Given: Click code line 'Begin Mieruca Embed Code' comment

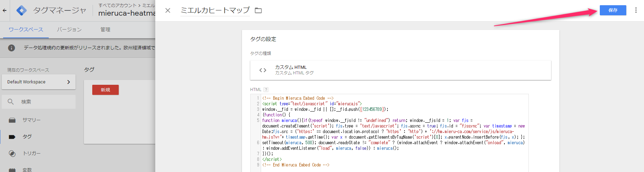Looking at the screenshot, I should [298, 98].
